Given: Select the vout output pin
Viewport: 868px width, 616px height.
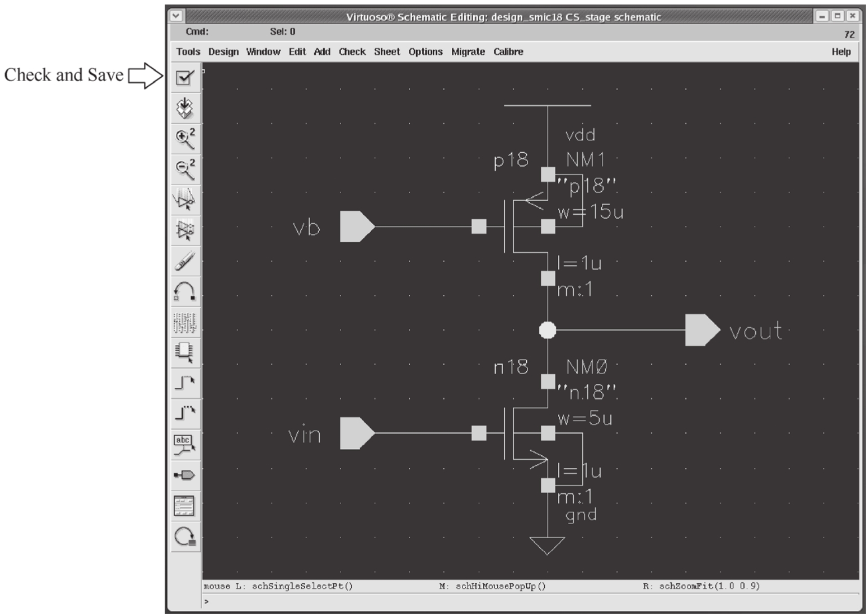Looking at the screenshot, I should [702, 330].
